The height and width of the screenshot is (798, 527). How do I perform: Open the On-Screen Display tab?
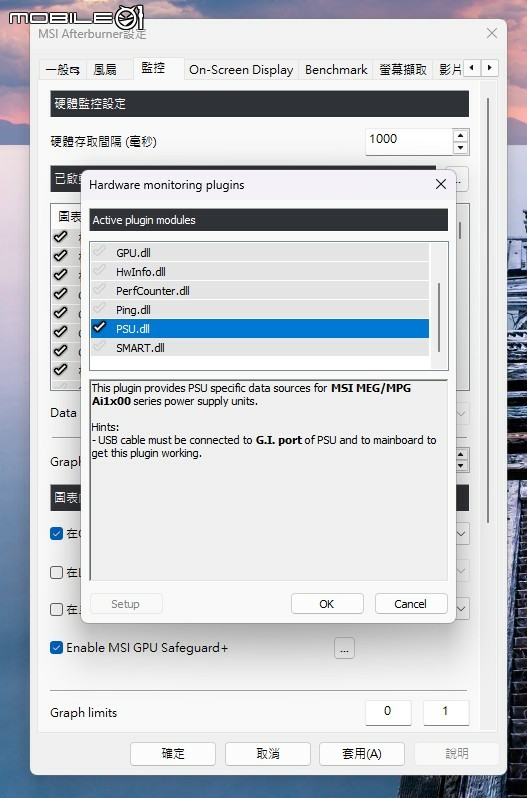tap(241, 70)
